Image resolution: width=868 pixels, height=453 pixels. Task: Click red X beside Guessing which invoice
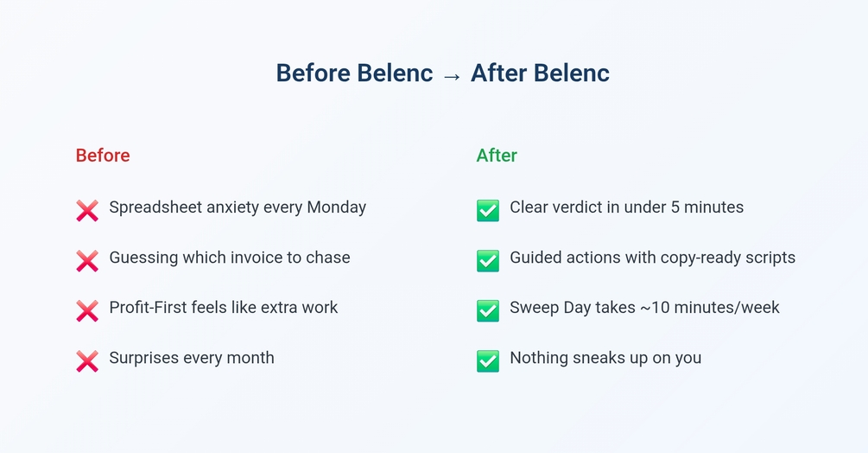tap(87, 260)
